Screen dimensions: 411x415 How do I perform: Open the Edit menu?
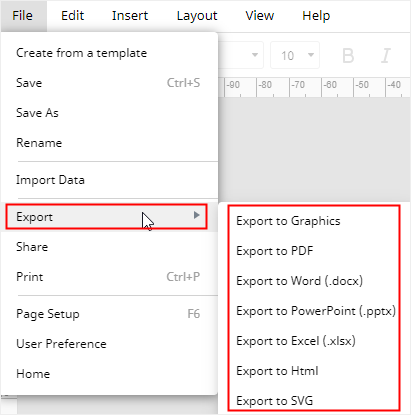tap(72, 16)
